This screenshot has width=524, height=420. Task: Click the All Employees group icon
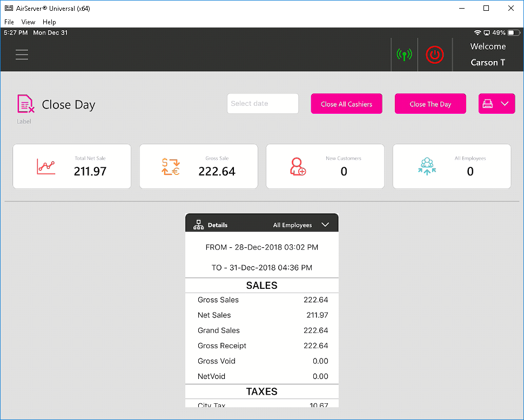pyautogui.click(x=427, y=166)
